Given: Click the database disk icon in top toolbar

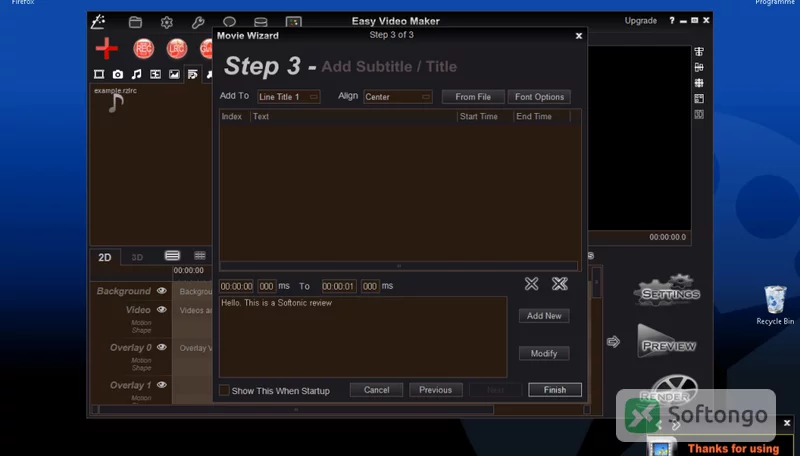Looking at the screenshot, I should point(261,22).
